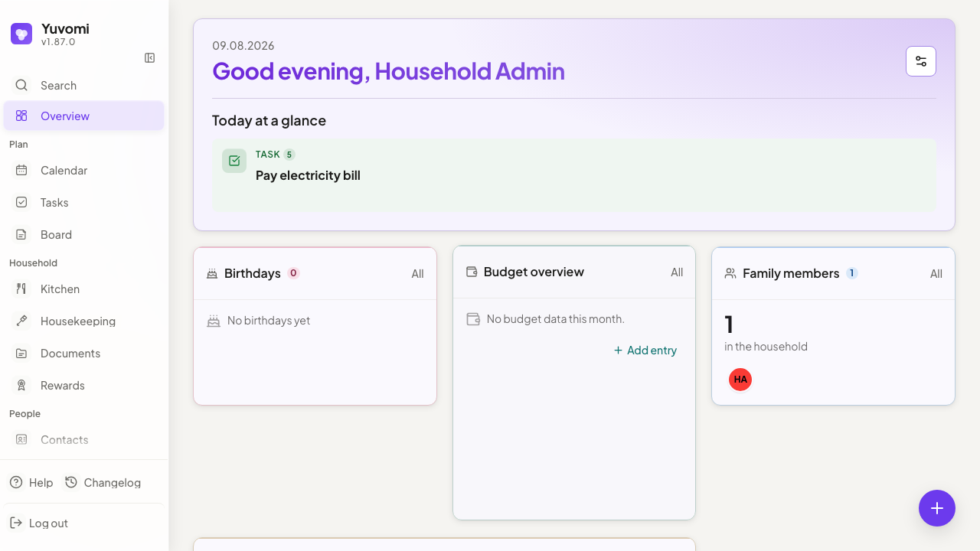This screenshot has height=551, width=980.
Task: Open the Housekeeping section
Action: tap(83, 321)
